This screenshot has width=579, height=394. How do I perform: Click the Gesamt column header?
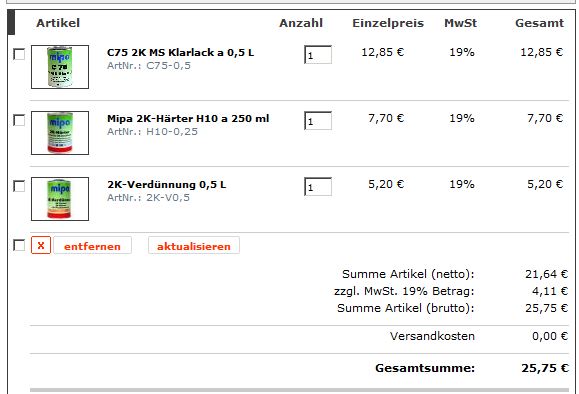pyautogui.click(x=539, y=23)
